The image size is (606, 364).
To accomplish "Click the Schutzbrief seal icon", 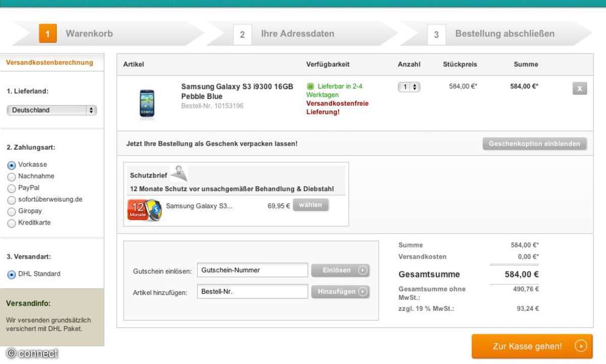I will point(179,173).
